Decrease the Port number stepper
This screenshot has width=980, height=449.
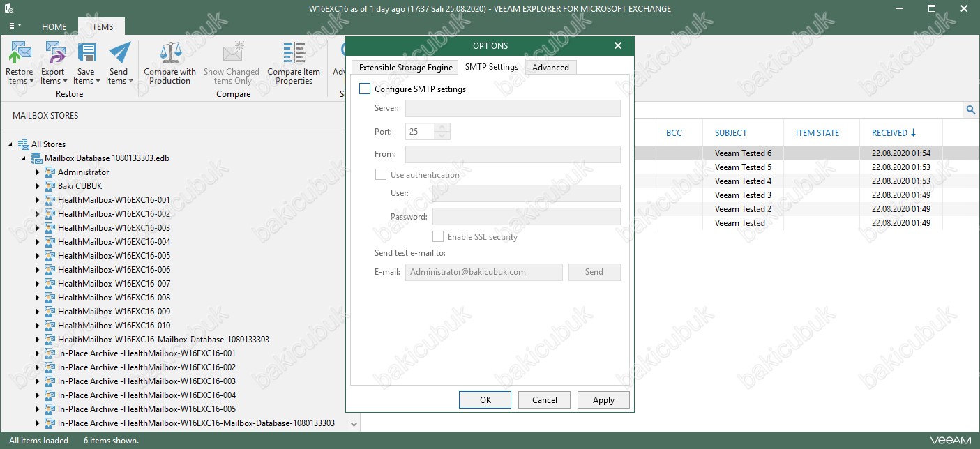click(442, 135)
